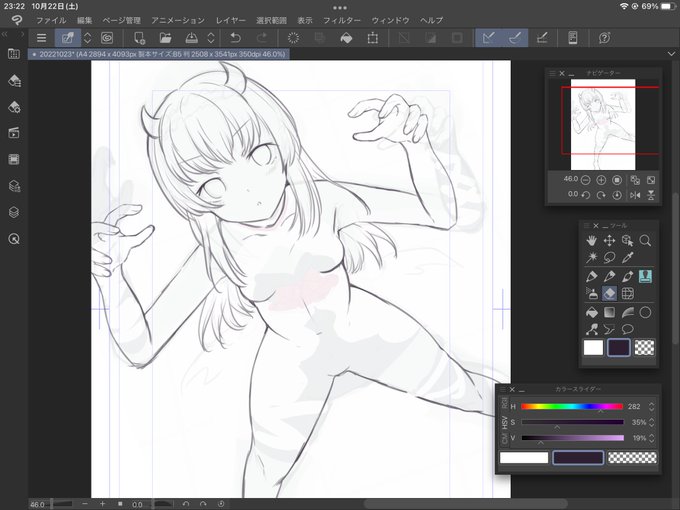The image size is (680, 510).
Task: Open command bar hamburger menu
Action: pos(41,38)
